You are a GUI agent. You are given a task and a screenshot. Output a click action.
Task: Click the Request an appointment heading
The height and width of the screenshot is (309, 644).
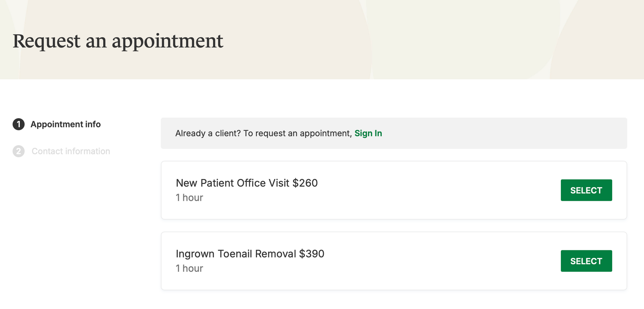118,41
